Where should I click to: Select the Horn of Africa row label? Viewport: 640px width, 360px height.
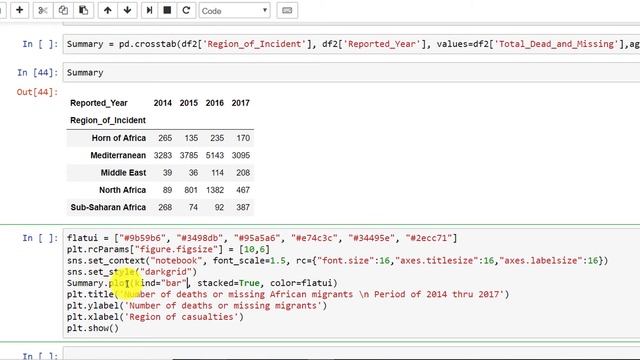[119, 138]
